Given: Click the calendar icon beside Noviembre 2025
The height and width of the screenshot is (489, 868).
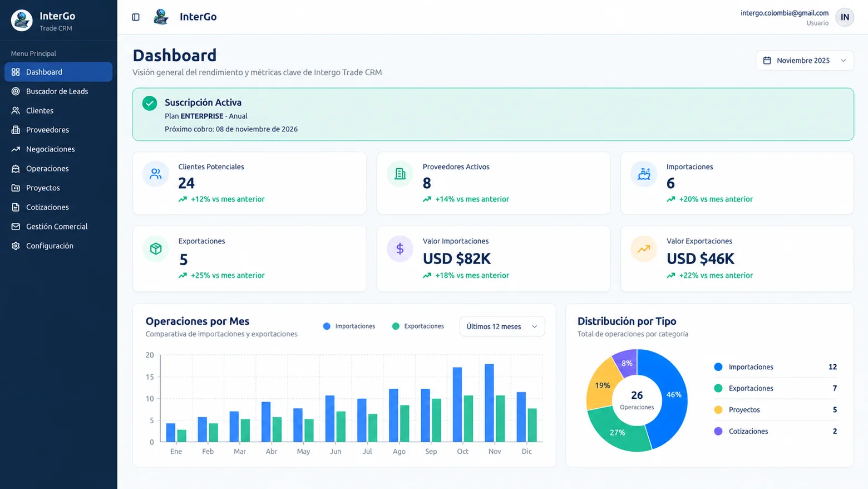Looking at the screenshot, I should tap(767, 60).
